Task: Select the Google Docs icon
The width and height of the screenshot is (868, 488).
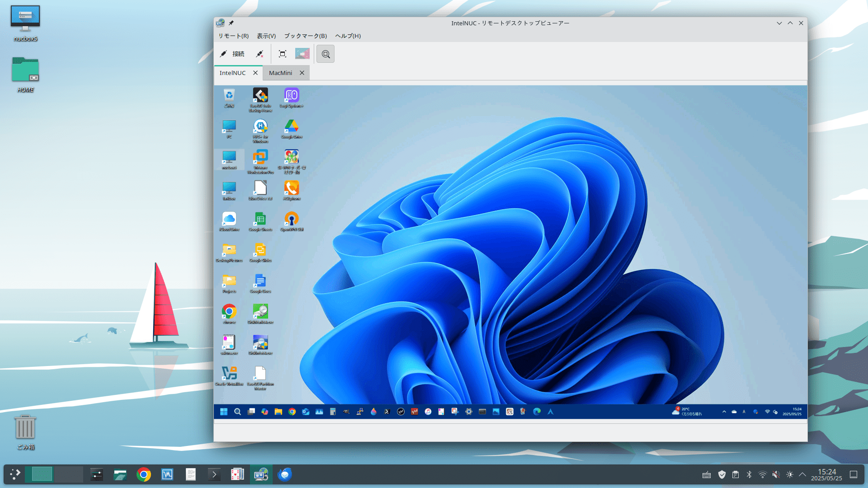Action: point(260,283)
